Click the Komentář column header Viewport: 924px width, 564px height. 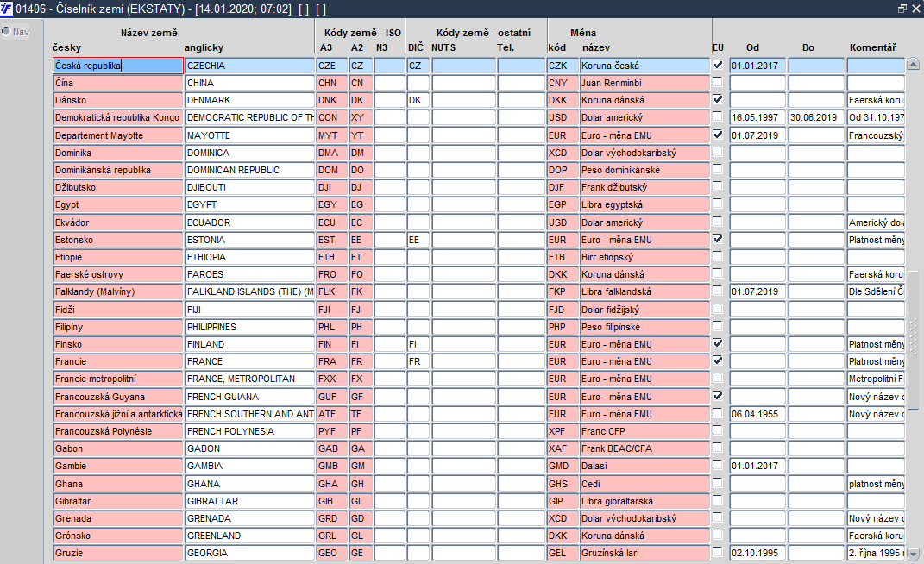coord(873,47)
